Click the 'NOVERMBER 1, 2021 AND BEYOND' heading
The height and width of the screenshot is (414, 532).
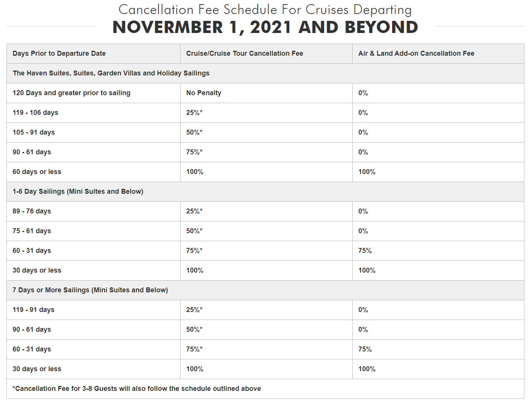pyautogui.click(x=265, y=27)
